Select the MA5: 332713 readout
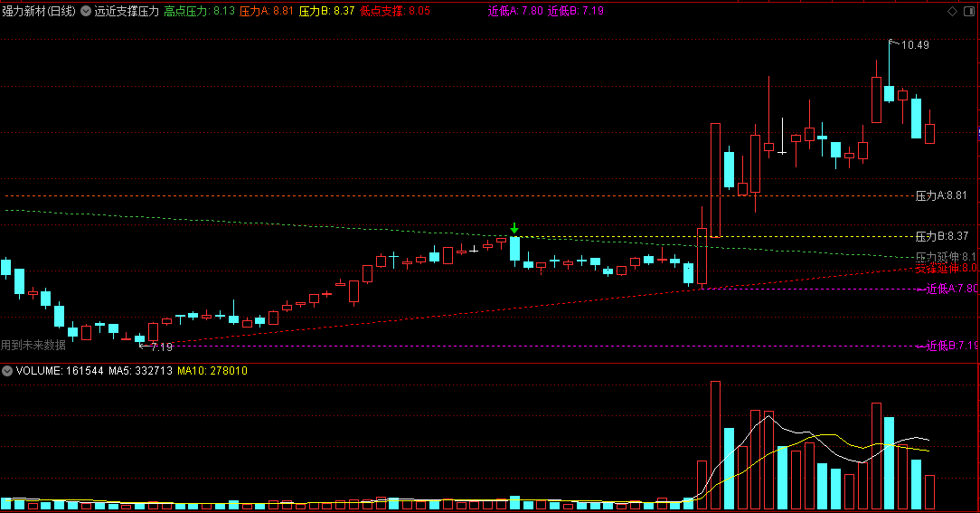 point(141,371)
